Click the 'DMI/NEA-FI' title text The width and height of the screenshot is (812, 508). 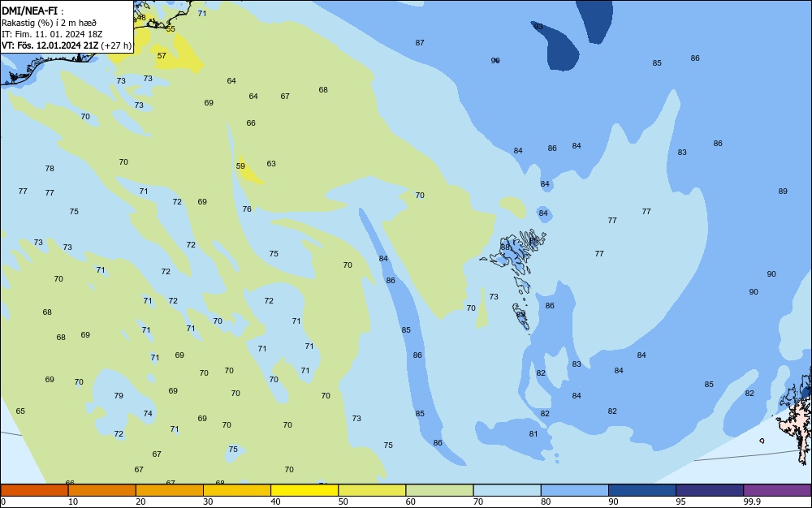tap(29, 11)
